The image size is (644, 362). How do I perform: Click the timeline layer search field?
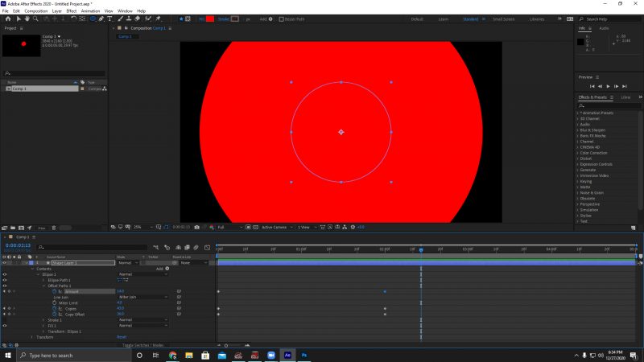(x=92, y=248)
